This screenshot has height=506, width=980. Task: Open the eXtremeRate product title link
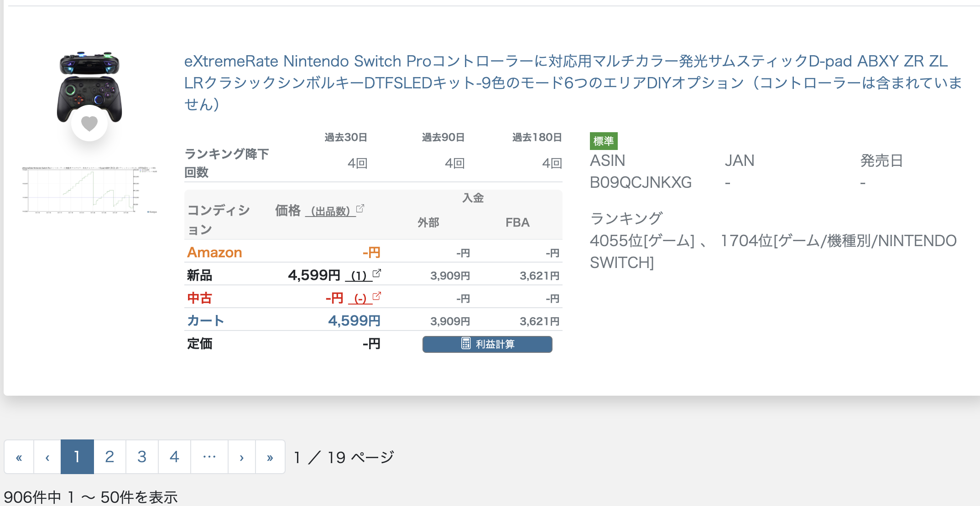coord(573,83)
